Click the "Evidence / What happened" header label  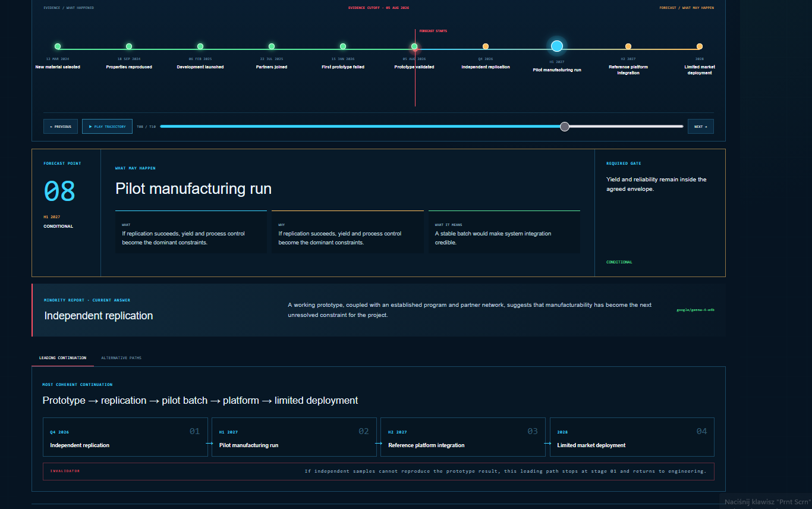[x=68, y=8]
